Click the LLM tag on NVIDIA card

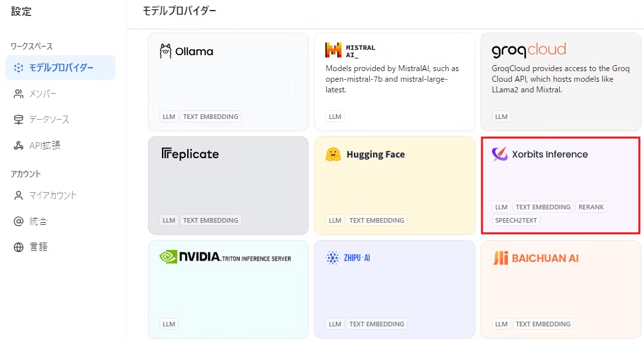coord(169,324)
